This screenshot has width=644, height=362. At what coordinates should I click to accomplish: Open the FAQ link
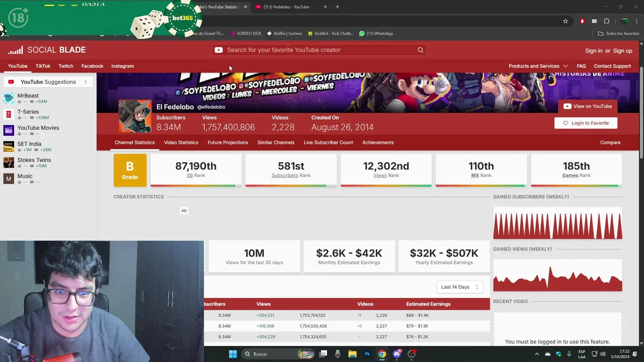tap(581, 66)
